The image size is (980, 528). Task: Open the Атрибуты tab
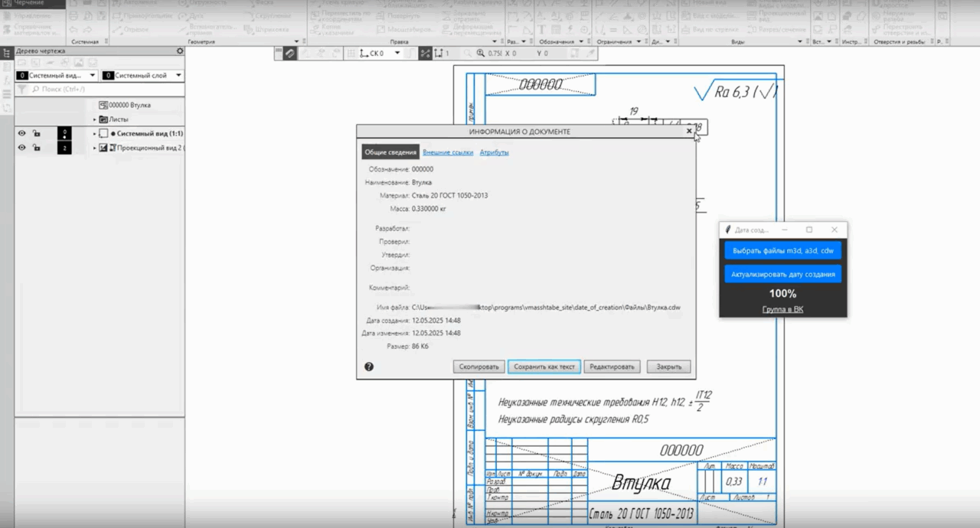click(495, 152)
